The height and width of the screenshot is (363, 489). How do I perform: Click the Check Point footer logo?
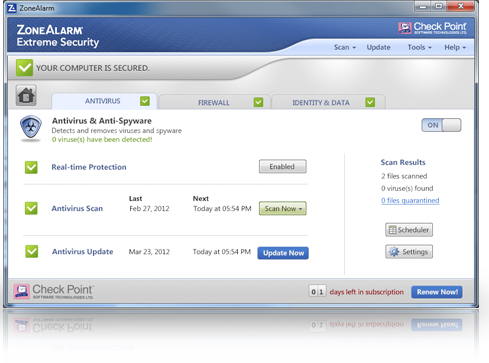[x=54, y=291]
